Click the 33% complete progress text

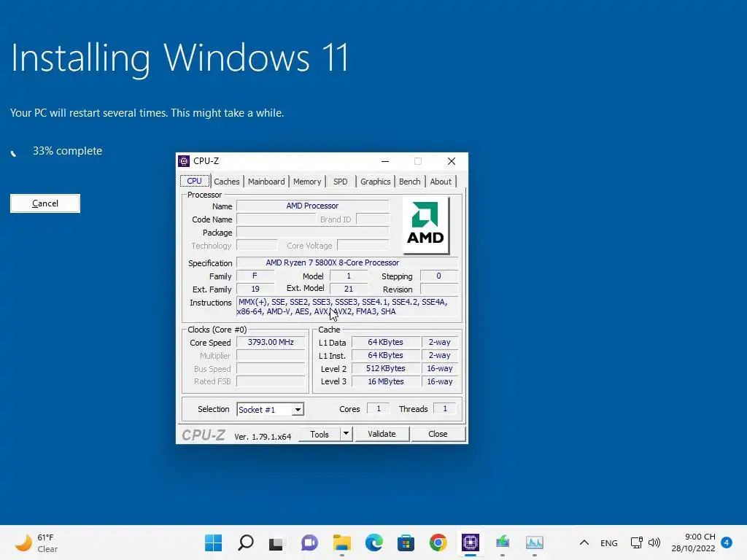click(67, 151)
